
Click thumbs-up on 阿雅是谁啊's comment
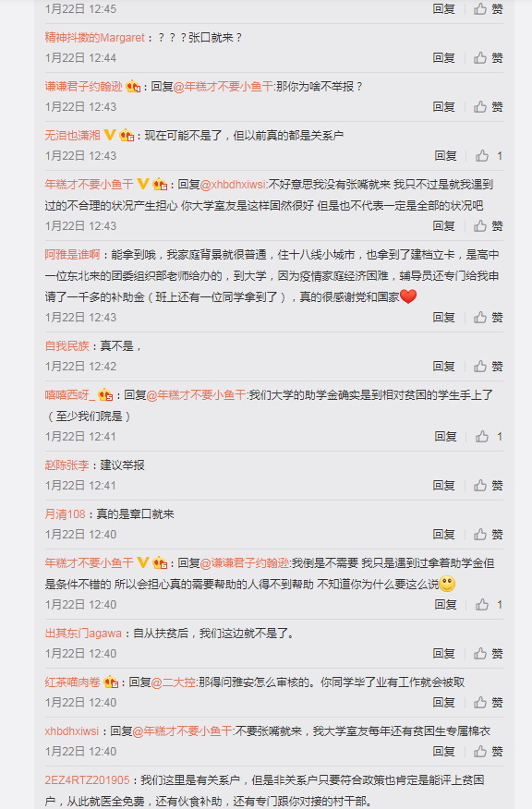pyautogui.click(x=489, y=318)
